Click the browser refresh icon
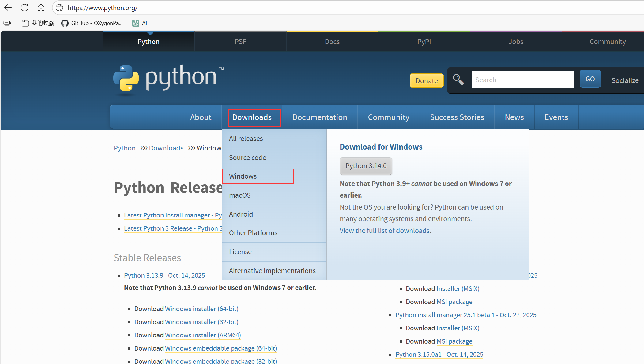Viewport: 644px width, 364px height. pos(24,8)
